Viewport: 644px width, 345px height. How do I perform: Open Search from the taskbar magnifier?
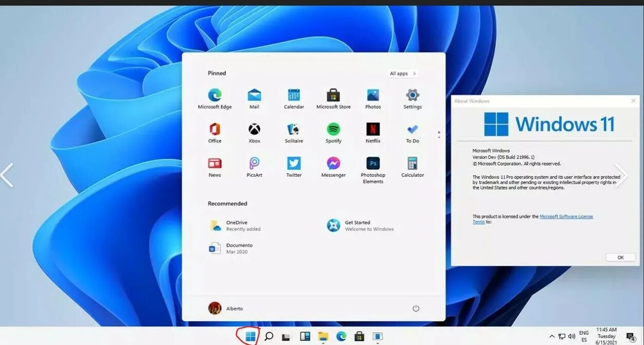[269, 336]
